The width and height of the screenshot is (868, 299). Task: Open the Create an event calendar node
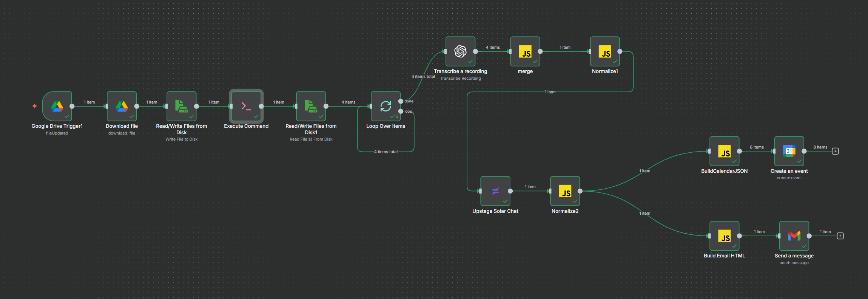click(789, 151)
